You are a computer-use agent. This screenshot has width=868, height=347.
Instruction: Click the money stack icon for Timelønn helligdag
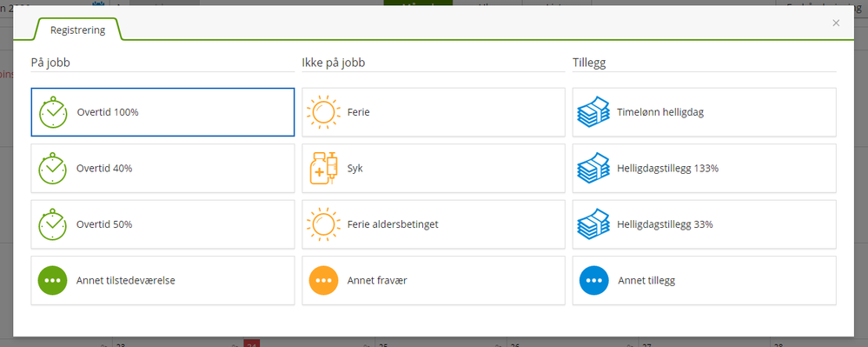pos(593,112)
